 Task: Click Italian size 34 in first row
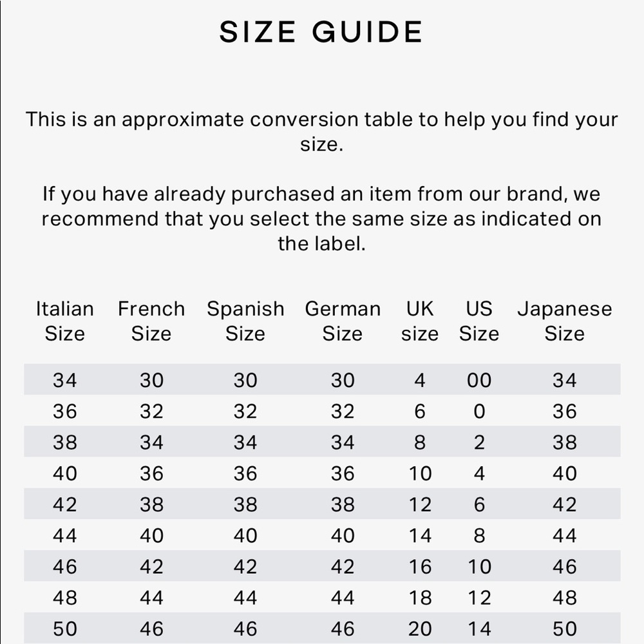64,380
